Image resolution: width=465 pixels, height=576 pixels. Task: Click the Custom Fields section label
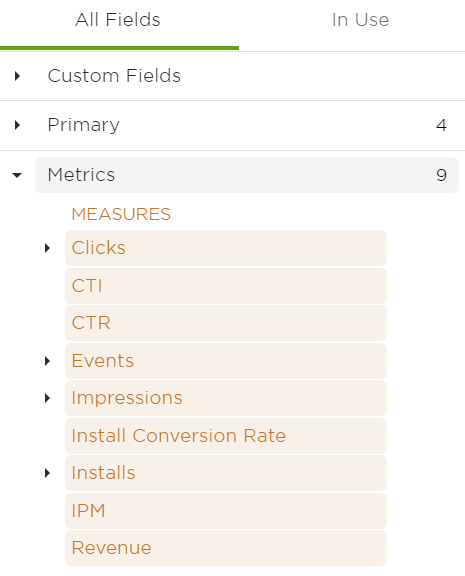[114, 76]
